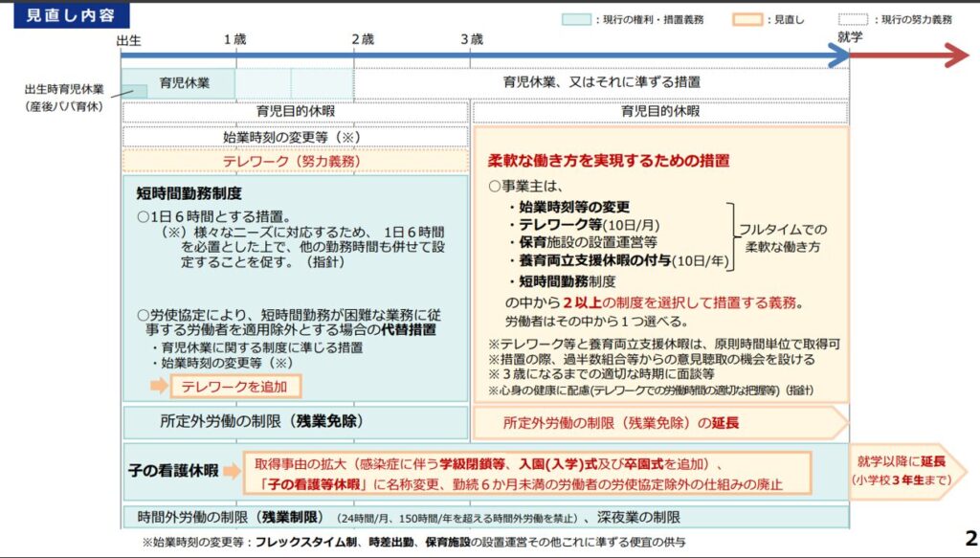Click page number 2 in the corner

[x=969, y=537]
